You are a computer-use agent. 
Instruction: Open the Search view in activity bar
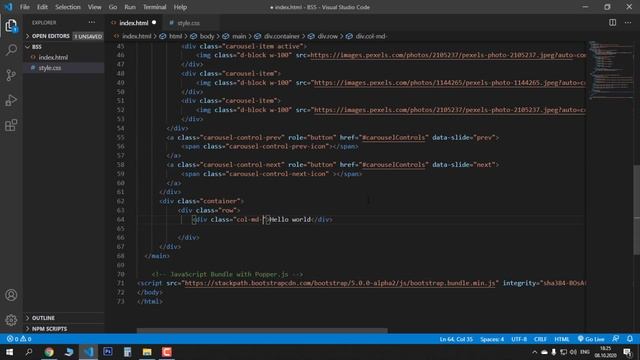11,50
